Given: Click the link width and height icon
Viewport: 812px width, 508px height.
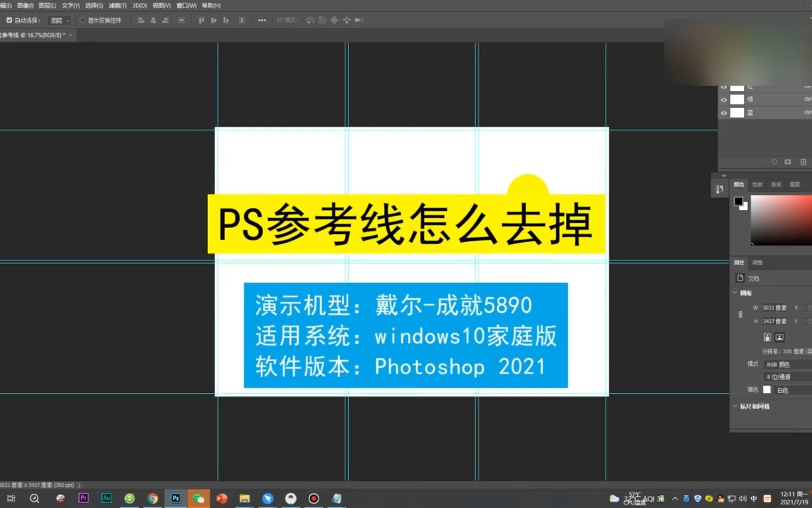Looking at the screenshot, I should (x=741, y=314).
